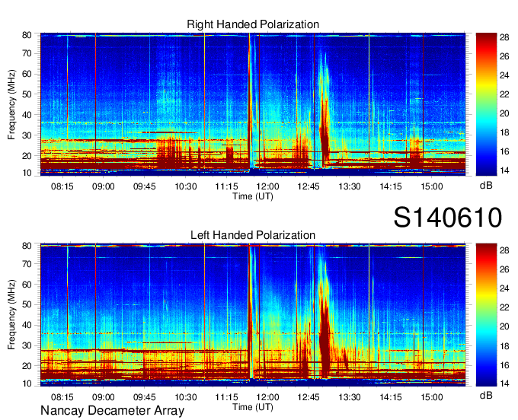Screen dimensions: 518x420
Task: Click 10:30 tick on Left Handed time axis
Action: tap(185, 397)
